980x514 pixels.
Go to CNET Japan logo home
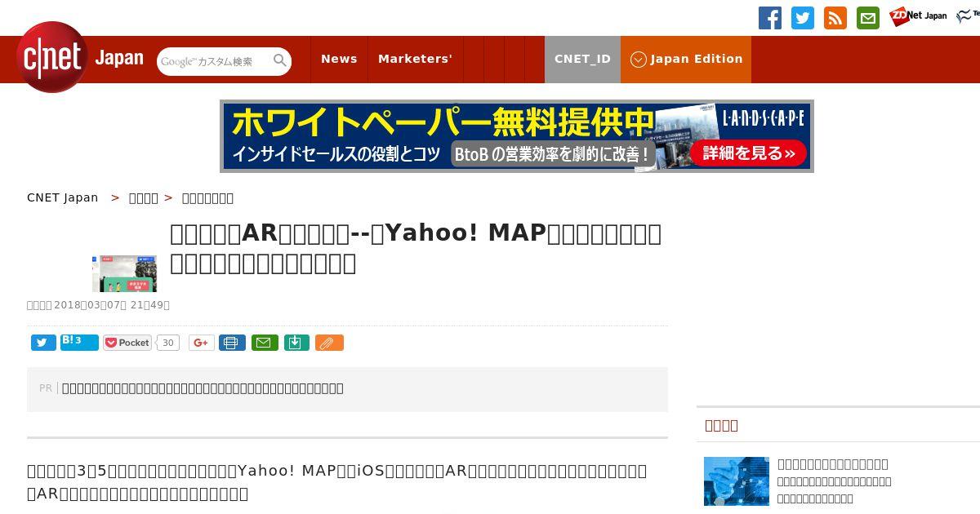80,57
